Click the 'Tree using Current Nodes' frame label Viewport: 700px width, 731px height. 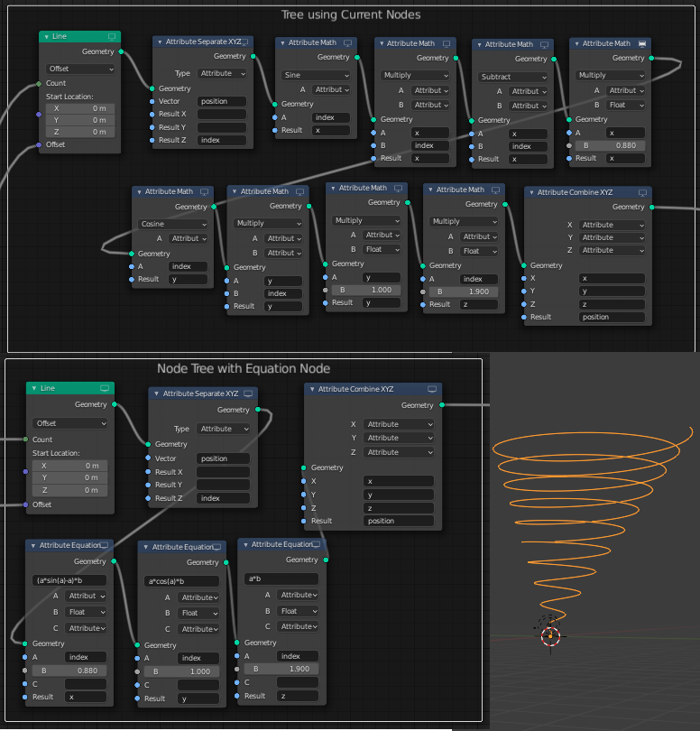click(351, 15)
